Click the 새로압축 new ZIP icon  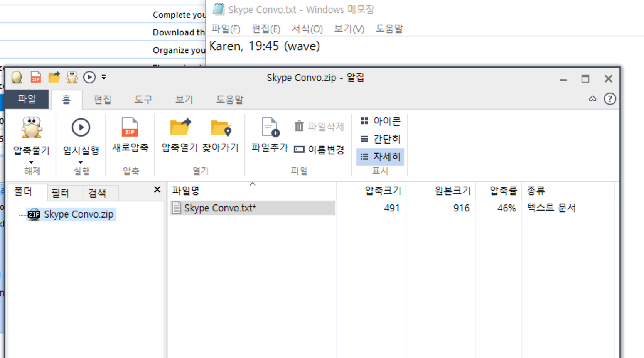point(130,127)
